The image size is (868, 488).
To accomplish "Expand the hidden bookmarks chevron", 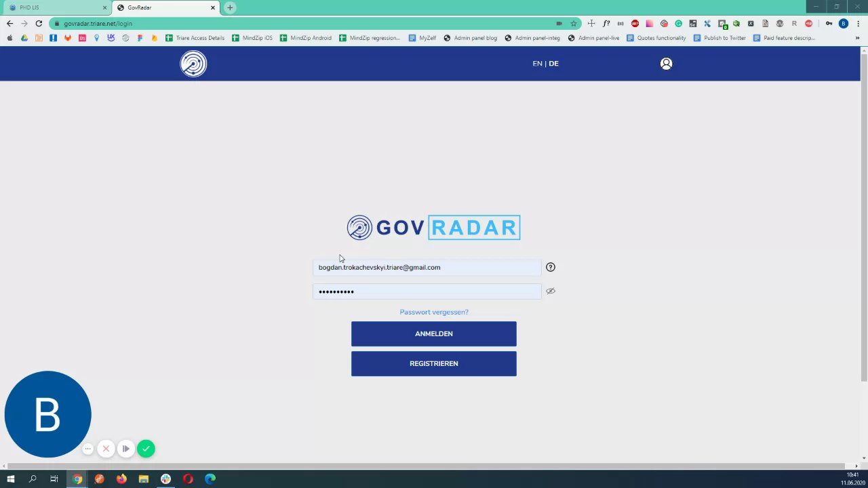I will (858, 38).
